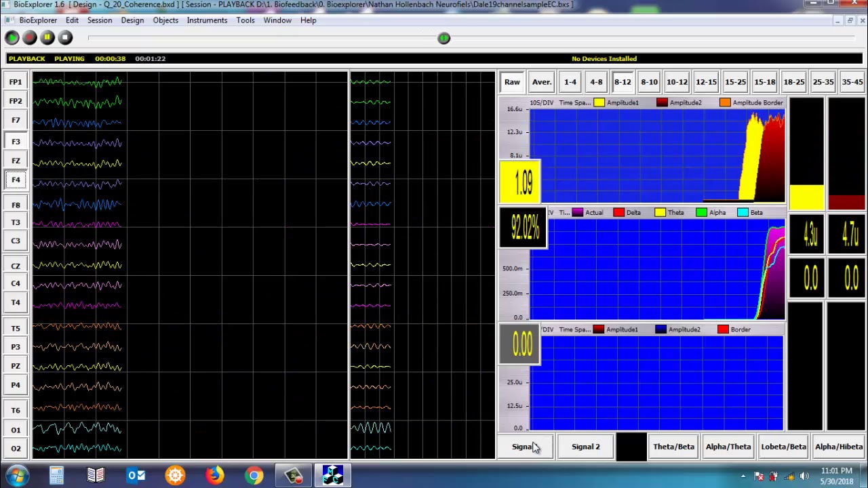Toggle the P3 channel button
Screen dimensions: 868x488
coord(16,347)
